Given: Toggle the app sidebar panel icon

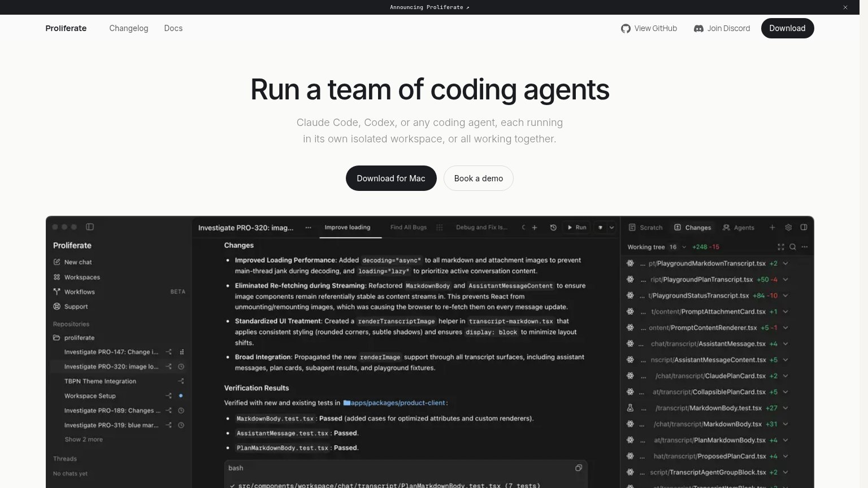Looking at the screenshot, I should click(90, 227).
